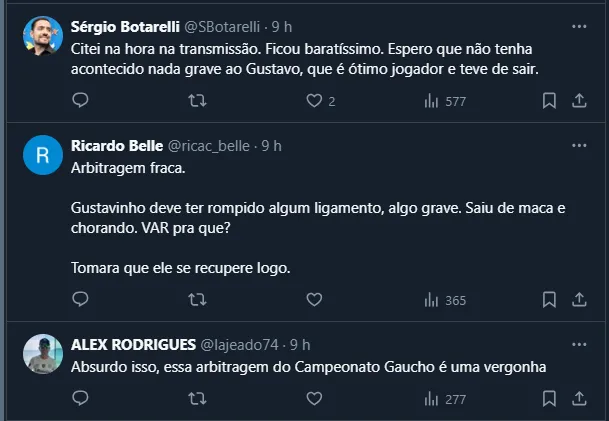Open more options on Ricardo Belle's tweet
609x421 pixels.
[x=579, y=145]
